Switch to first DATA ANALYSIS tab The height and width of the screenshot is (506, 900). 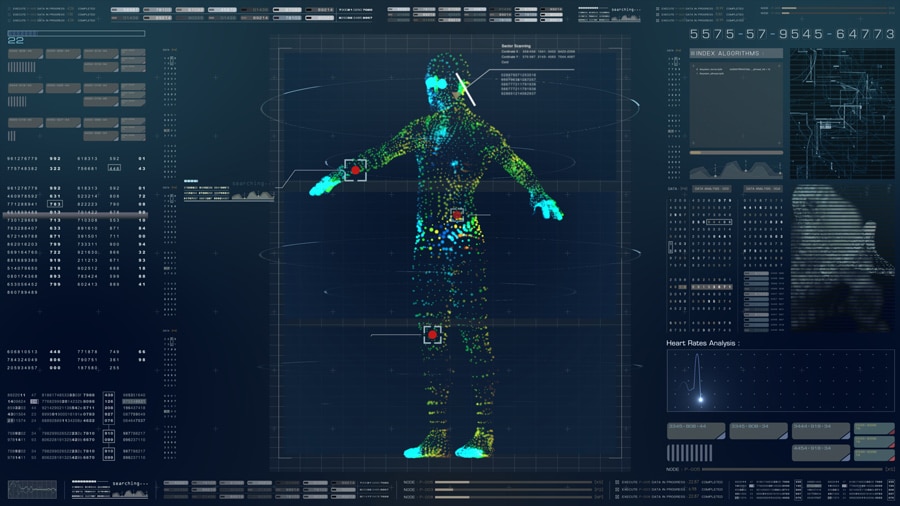710,188
